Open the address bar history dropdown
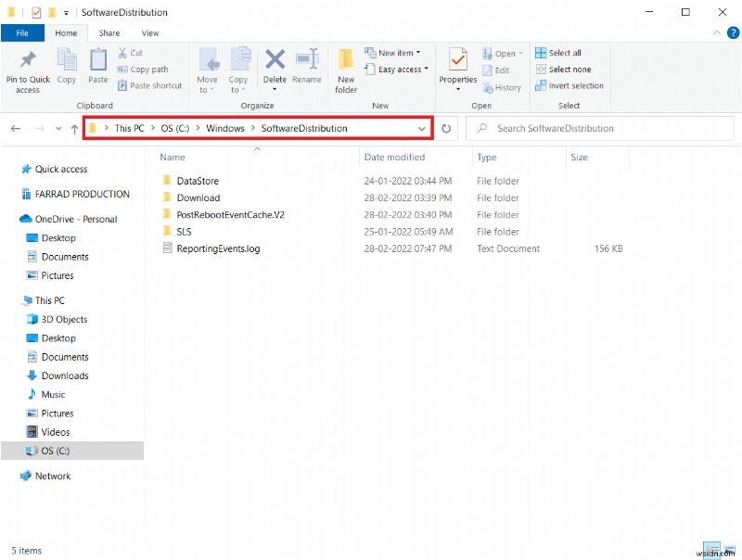 click(422, 128)
